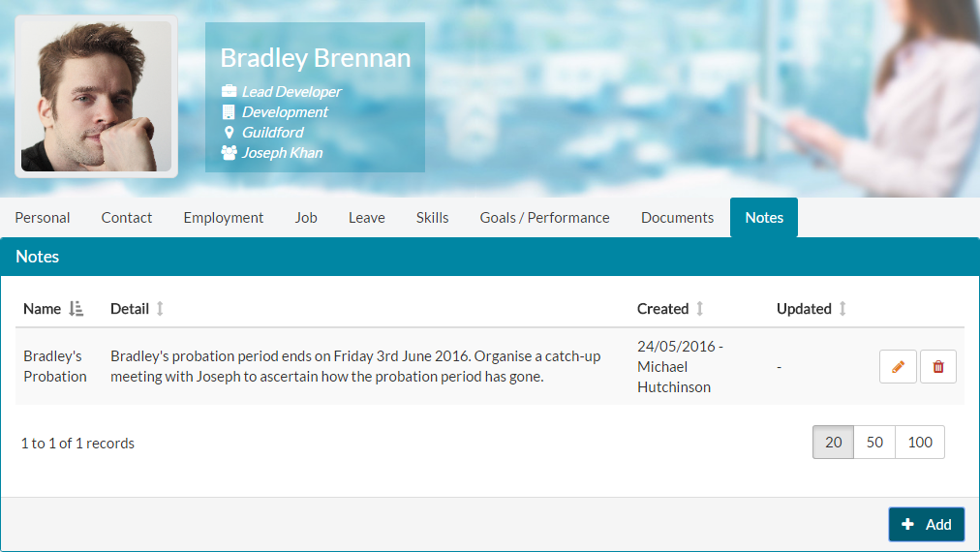Click the Add note button
980x552 pixels.
pos(926,524)
